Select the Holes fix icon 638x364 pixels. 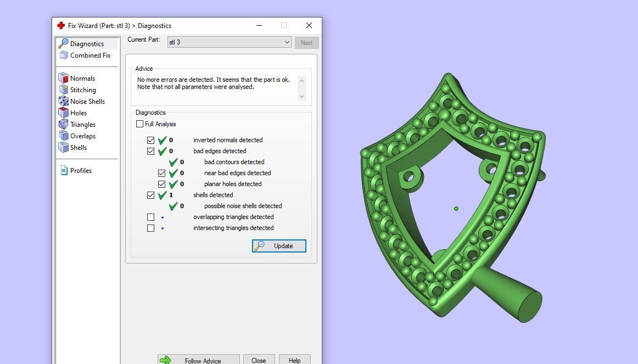64,113
